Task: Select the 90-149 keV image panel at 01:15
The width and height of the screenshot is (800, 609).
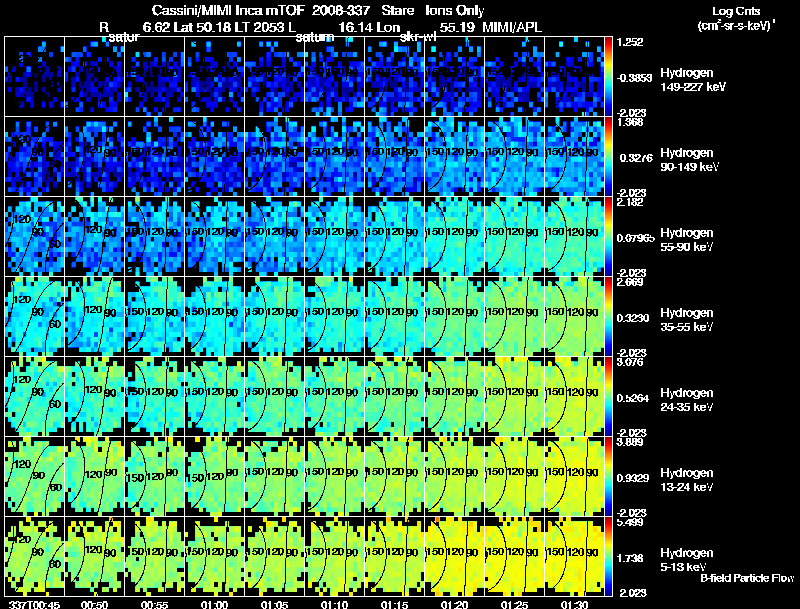Action: point(394,156)
